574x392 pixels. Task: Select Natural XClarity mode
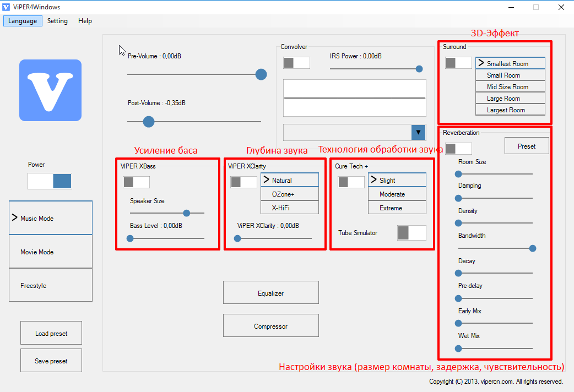(x=290, y=179)
